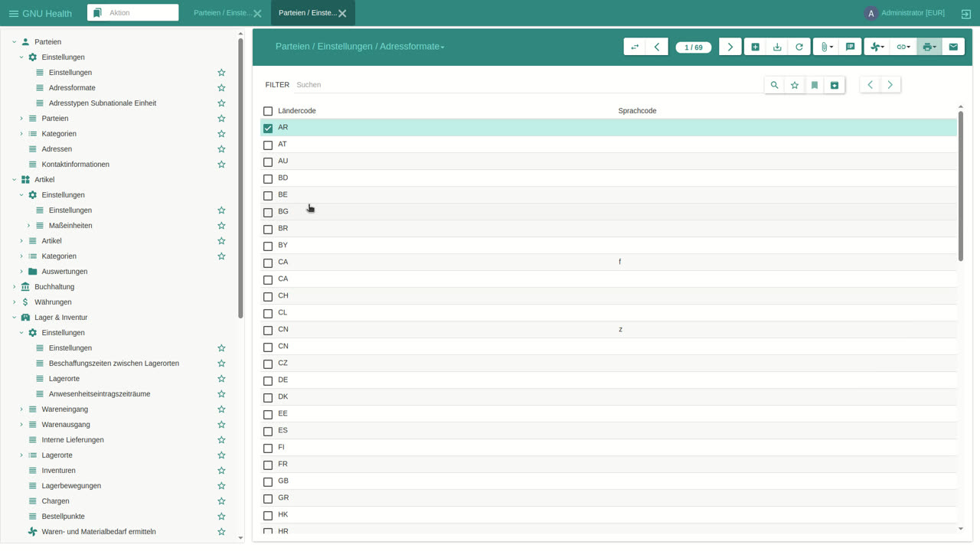Close the active Parteien / Einste... tab
This screenshot has height=551, width=980.
(342, 14)
